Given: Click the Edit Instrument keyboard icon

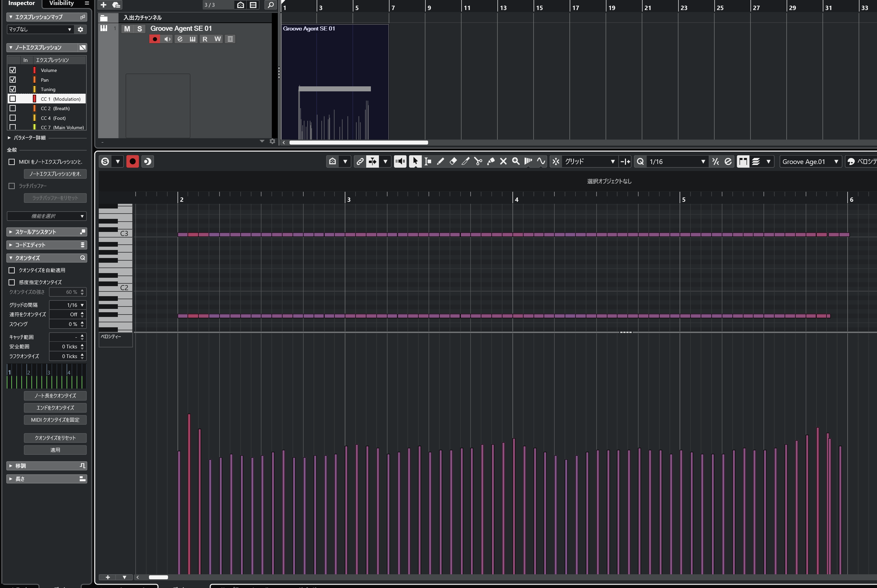Looking at the screenshot, I should pos(192,39).
